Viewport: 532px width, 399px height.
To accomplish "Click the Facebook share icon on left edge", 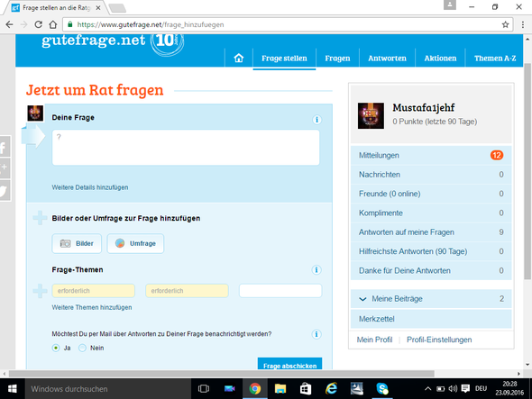I will point(5,148).
